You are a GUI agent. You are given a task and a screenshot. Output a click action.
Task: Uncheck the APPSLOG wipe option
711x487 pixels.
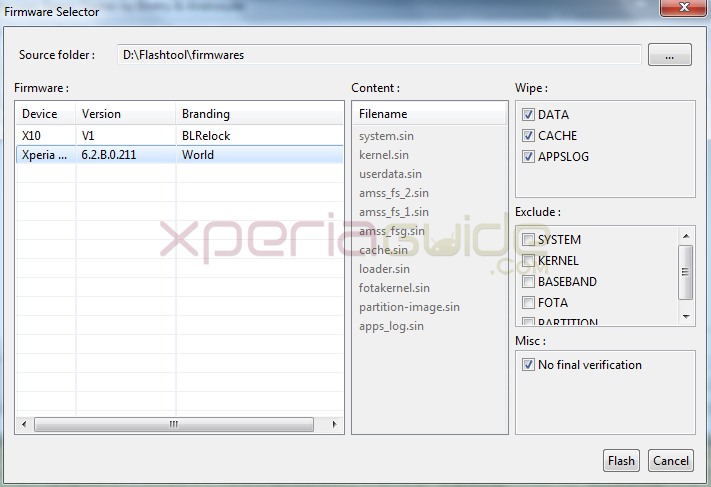pos(528,156)
